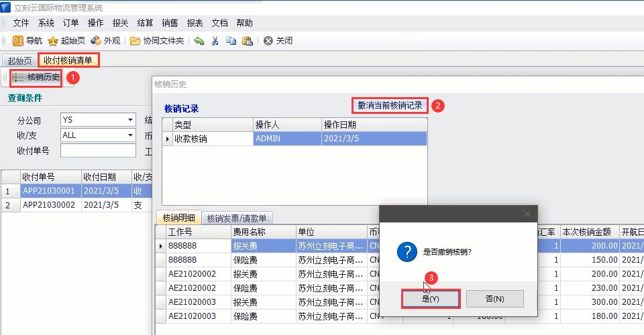Open the 报表 menu
644x335 pixels.
pos(195,23)
